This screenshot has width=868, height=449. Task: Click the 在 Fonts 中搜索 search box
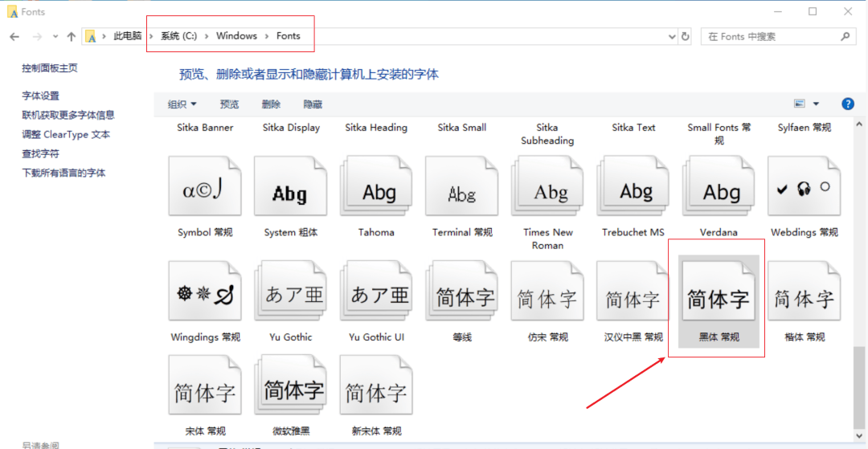tap(772, 36)
